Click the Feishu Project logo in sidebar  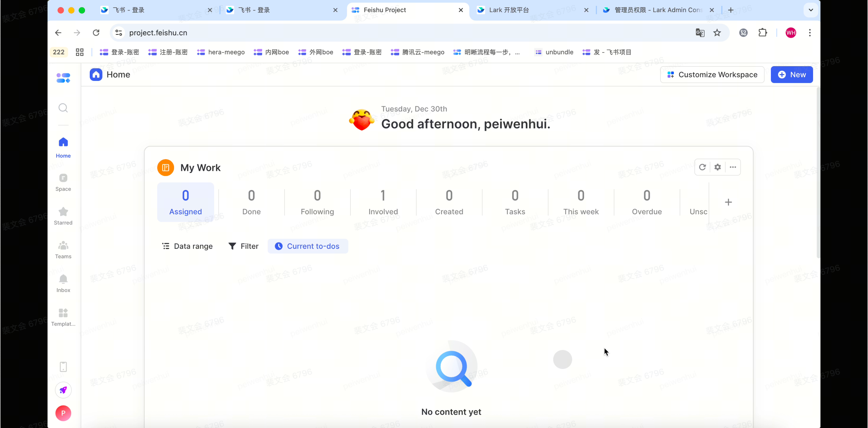coord(63,78)
